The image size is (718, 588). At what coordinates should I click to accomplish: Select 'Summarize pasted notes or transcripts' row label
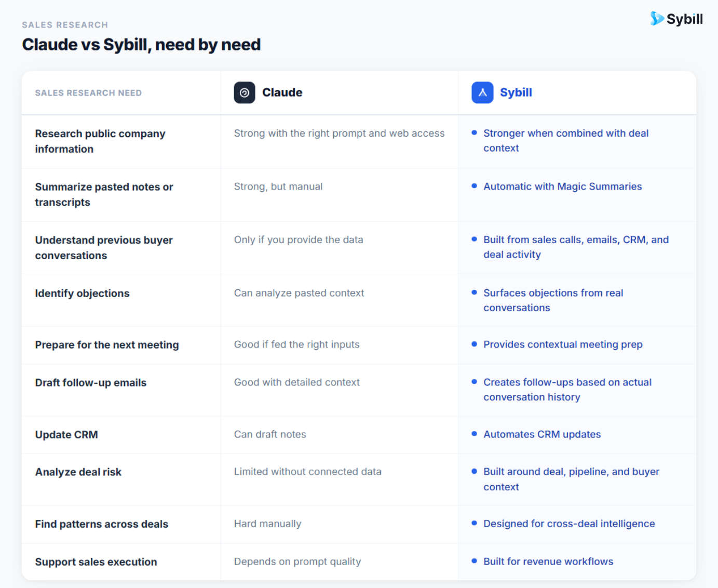(104, 194)
